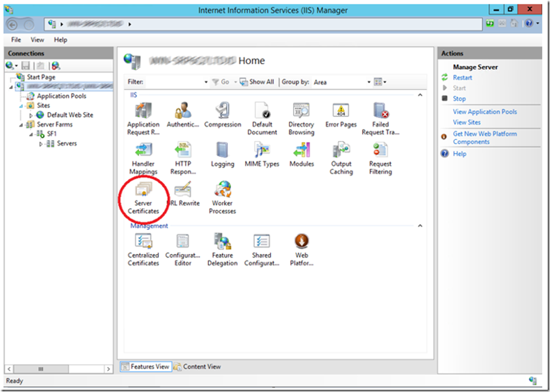Open Shared Configuration

coord(262,249)
